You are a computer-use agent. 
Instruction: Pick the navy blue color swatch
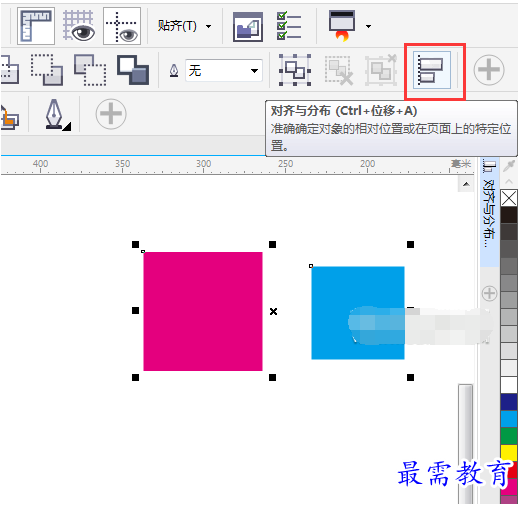coord(509,402)
